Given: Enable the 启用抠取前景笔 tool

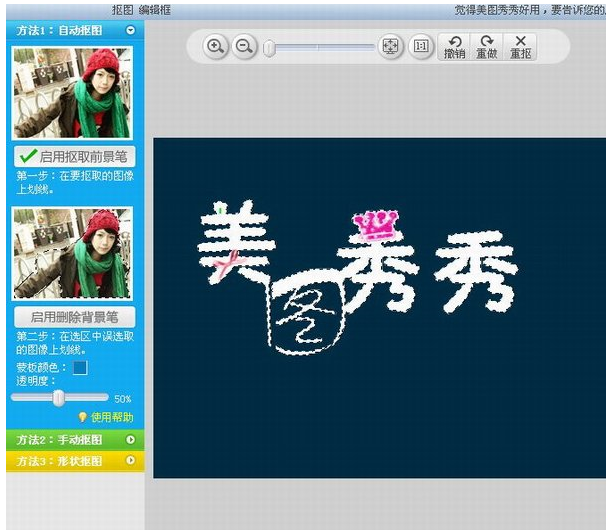Looking at the screenshot, I should coord(75,157).
